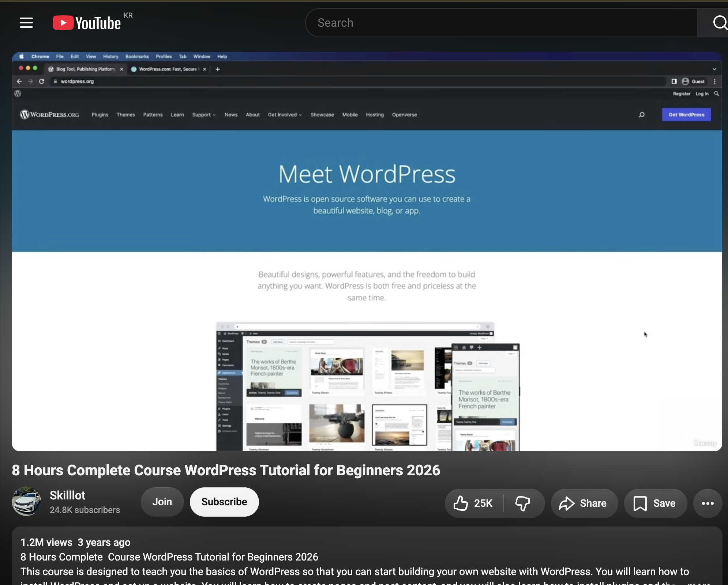
Task: Expand the Support dropdown in the nav
Action: [204, 114]
